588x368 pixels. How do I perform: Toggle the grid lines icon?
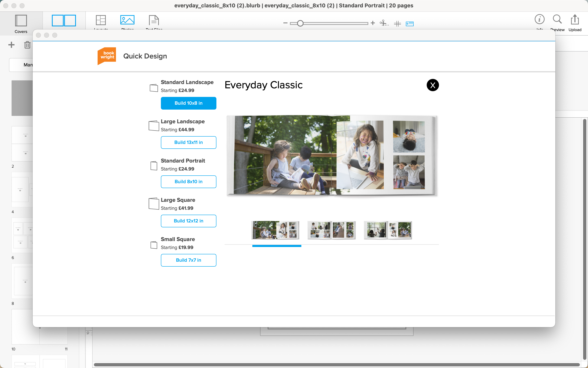(x=398, y=24)
